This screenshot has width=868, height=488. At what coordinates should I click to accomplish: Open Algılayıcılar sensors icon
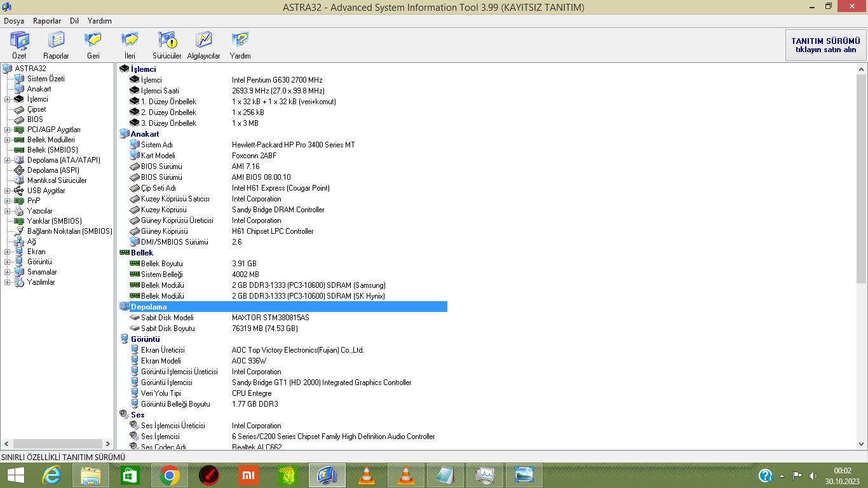pyautogui.click(x=203, y=42)
